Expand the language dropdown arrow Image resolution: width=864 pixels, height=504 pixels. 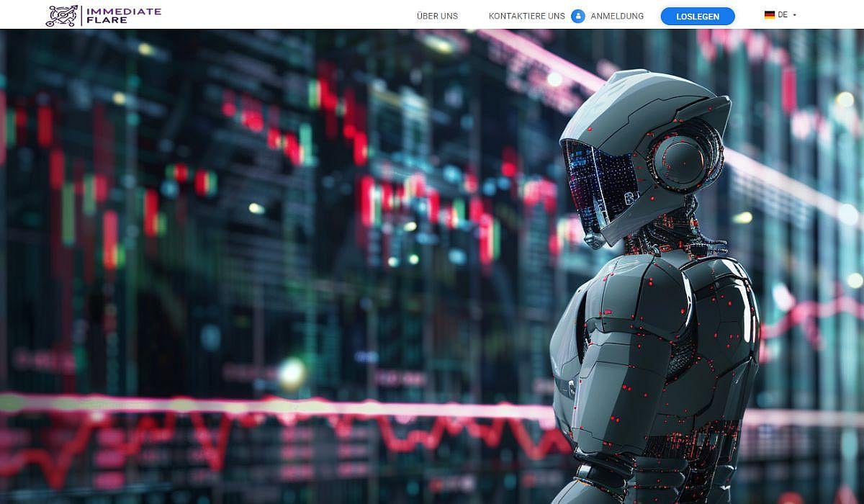click(794, 15)
